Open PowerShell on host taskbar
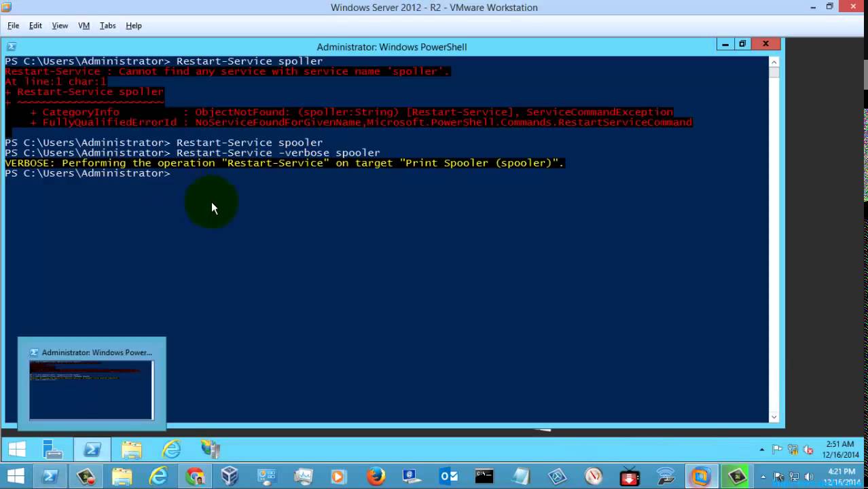Image resolution: width=868 pixels, height=489 pixels. tap(50, 477)
